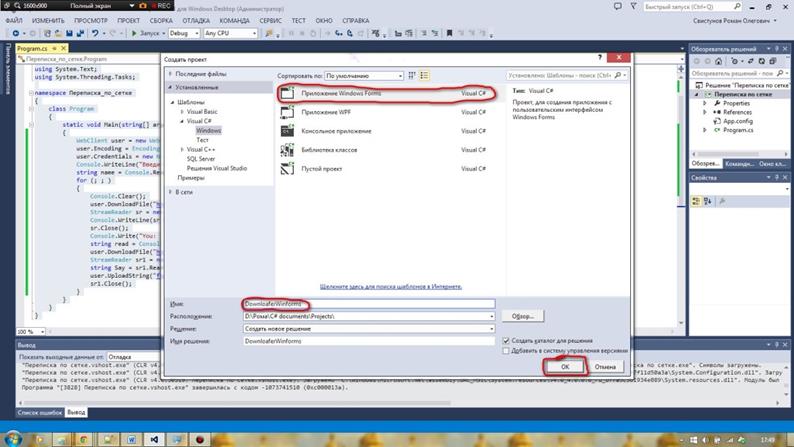The height and width of the screenshot is (447, 794).
Task: Collapse the Visual C# templates node
Action: [182, 121]
